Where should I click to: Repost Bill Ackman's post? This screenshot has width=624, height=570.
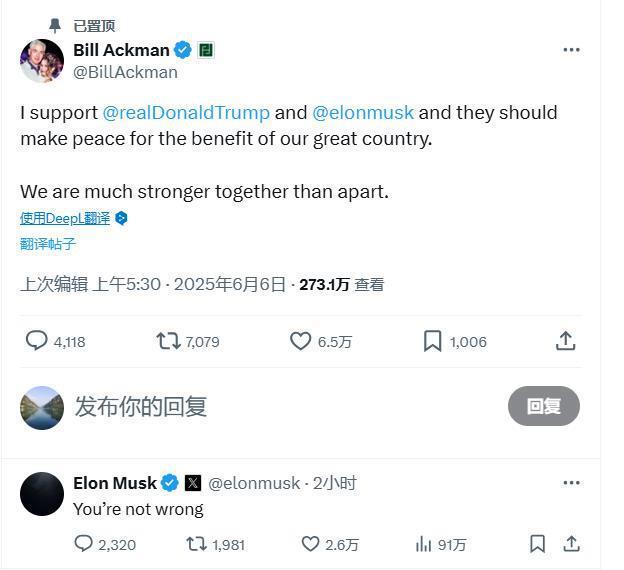[x=168, y=341]
